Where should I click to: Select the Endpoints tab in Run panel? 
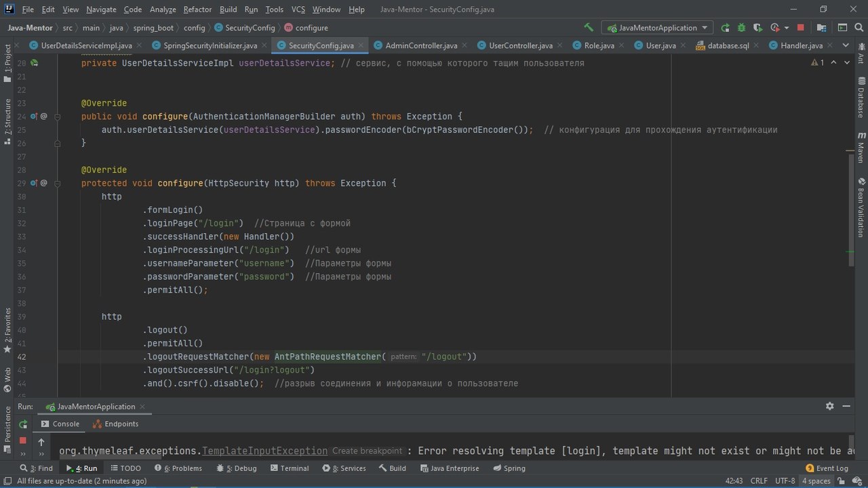pos(115,424)
